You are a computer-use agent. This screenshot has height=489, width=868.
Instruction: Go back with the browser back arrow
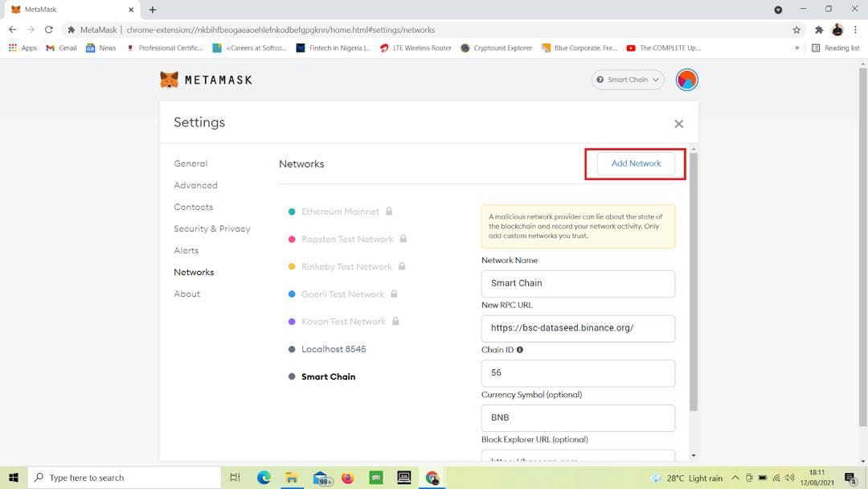point(12,29)
